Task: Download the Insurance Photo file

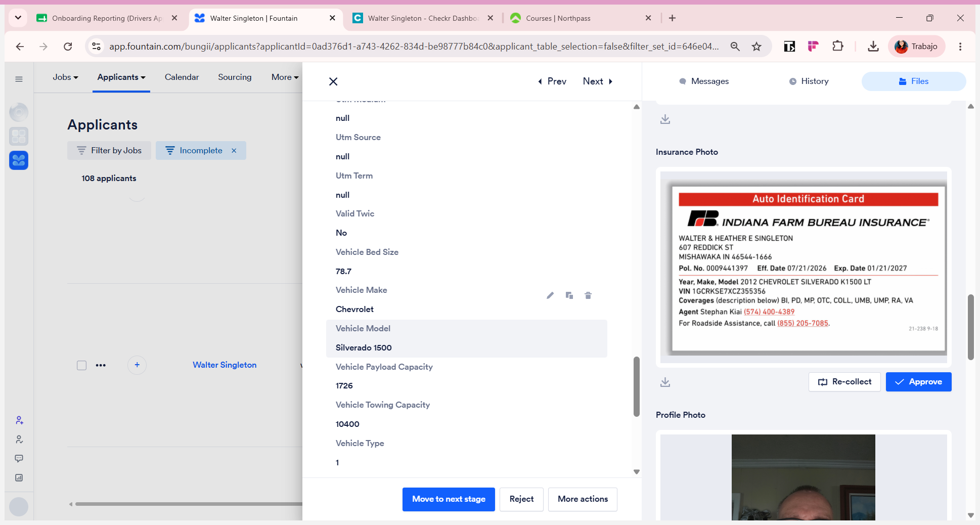Action: (x=665, y=382)
